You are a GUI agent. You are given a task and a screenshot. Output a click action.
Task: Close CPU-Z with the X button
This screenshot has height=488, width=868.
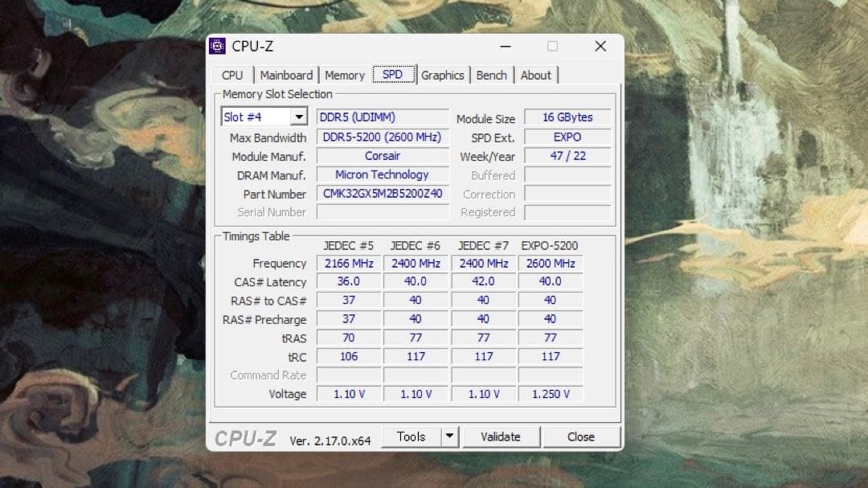(600, 47)
